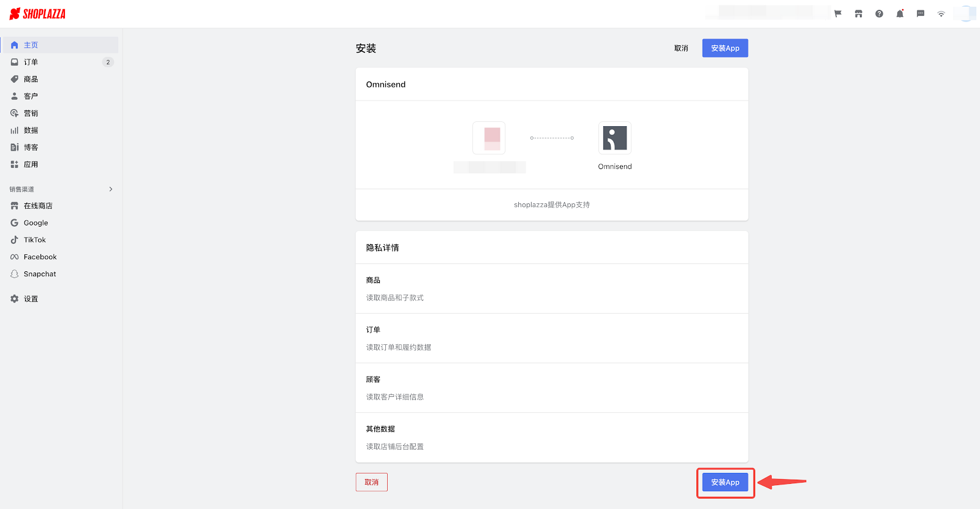Click the bar chart icon beside 数据
This screenshot has width=980, height=509.
click(x=15, y=130)
